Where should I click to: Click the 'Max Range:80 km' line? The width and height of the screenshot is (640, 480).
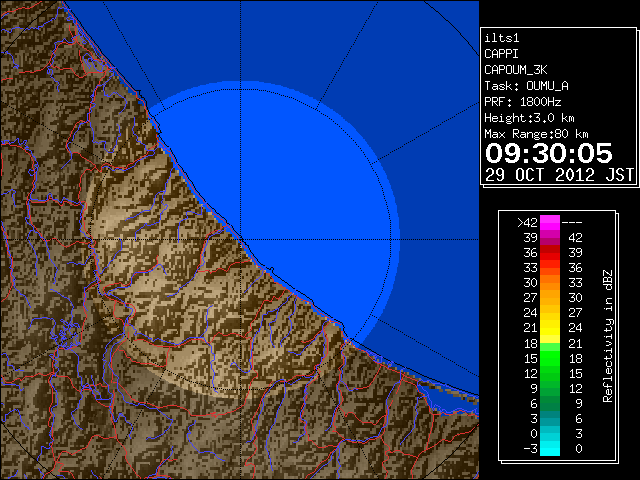[x=536, y=134]
